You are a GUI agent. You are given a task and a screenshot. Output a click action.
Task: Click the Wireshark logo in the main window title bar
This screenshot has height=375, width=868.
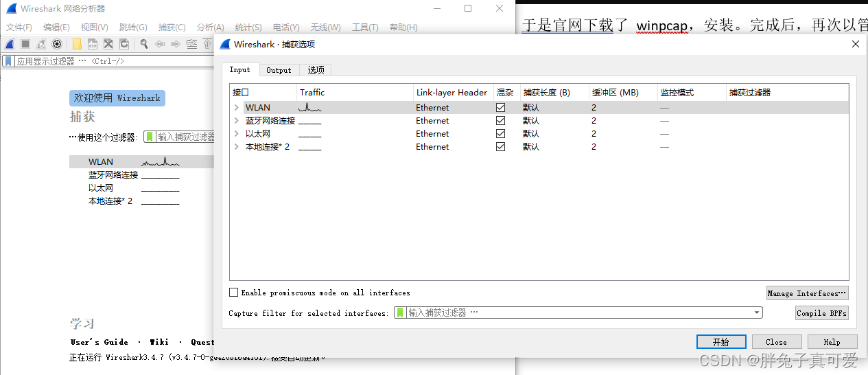(11, 8)
